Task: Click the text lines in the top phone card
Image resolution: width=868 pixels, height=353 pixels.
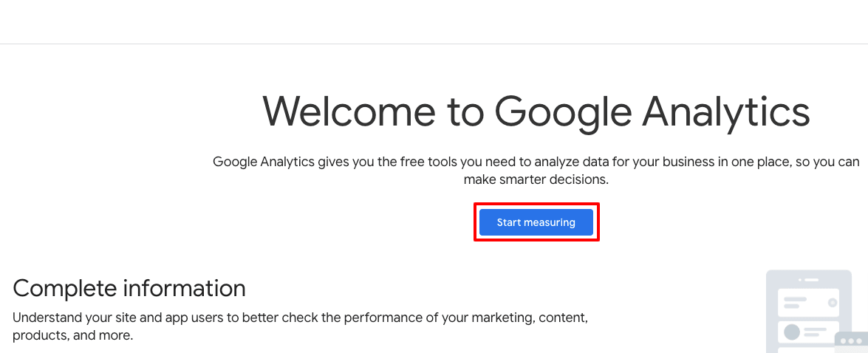Action: 795,302
